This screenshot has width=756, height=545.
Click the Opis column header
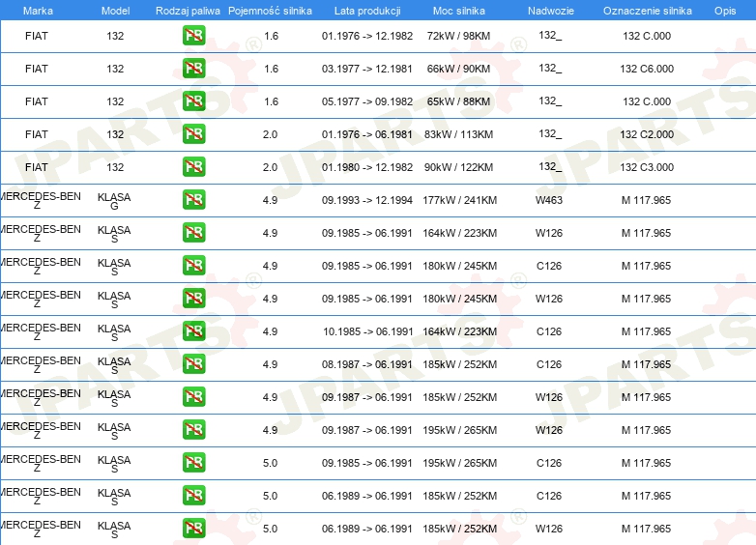(725, 11)
